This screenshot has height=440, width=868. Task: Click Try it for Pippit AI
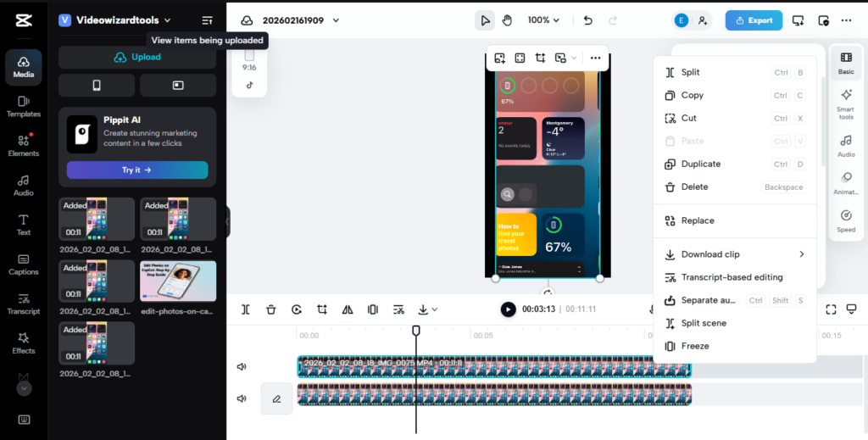point(137,170)
